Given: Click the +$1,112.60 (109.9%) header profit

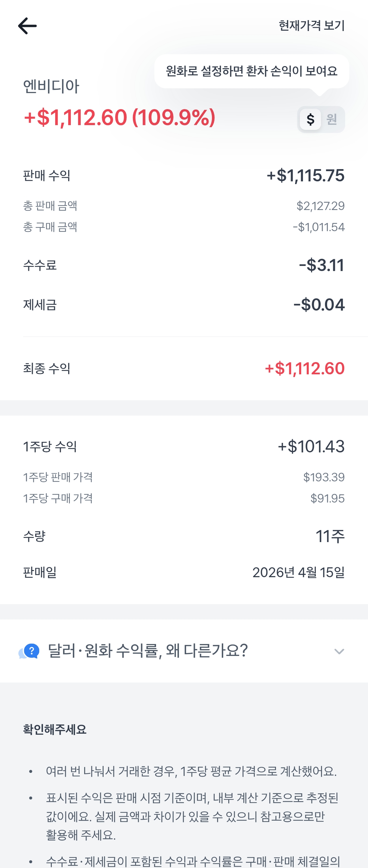Looking at the screenshot, I should click(120, 118).
